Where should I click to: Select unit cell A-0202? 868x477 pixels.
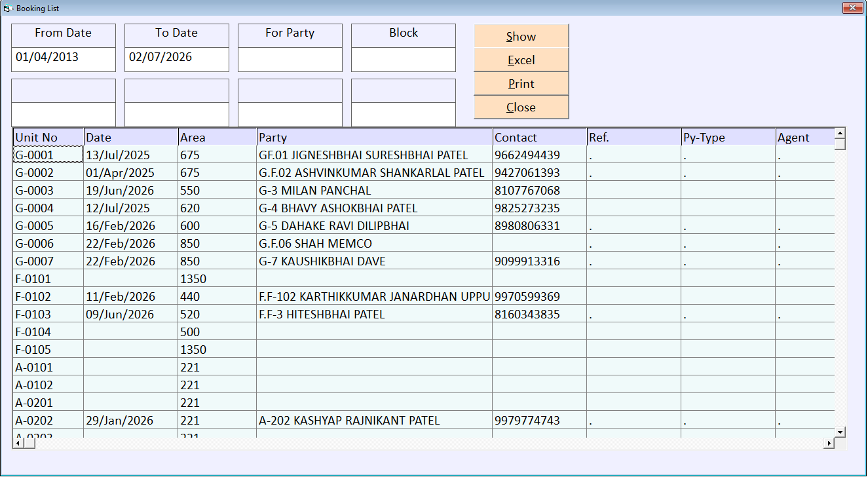(48, 421)
